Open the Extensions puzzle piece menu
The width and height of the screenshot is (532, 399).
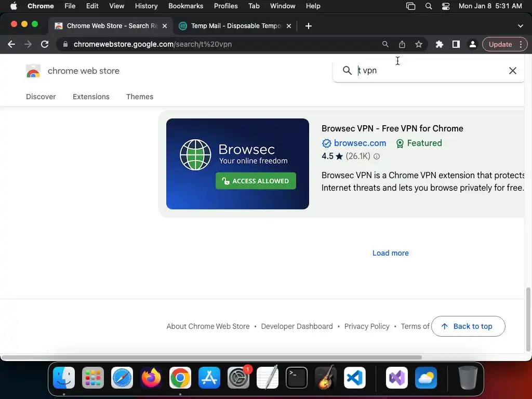[440, 44]
